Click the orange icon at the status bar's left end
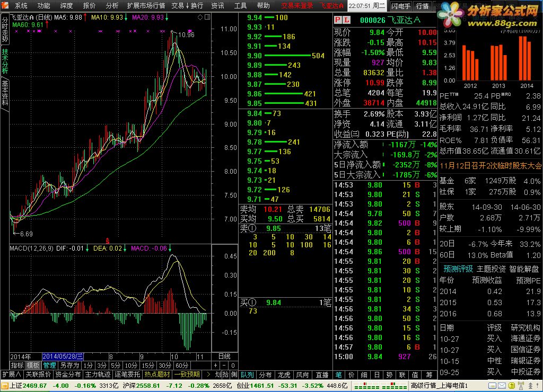This screenshot has height=392, width=543. (x=4, y=386)
